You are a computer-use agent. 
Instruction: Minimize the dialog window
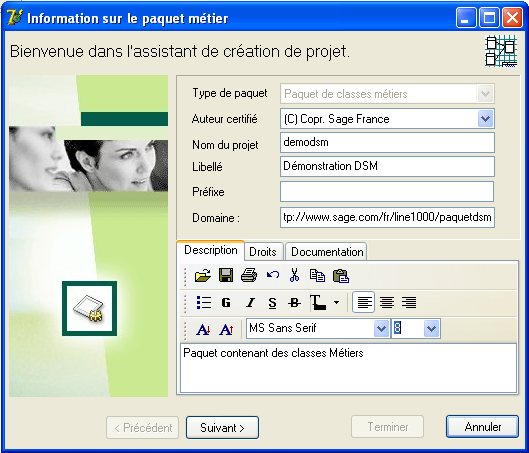[x=466, y=18]
